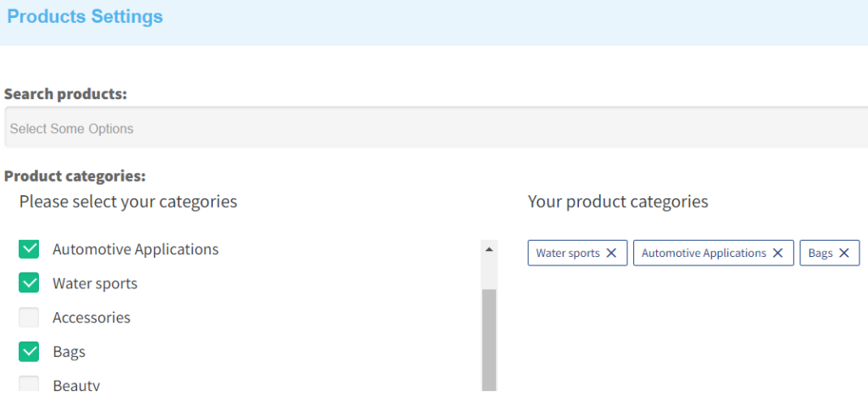This screenshot has width=868, height=413.
Task: Tick the Accessories checkbox
Action: (x=29, y=318)
